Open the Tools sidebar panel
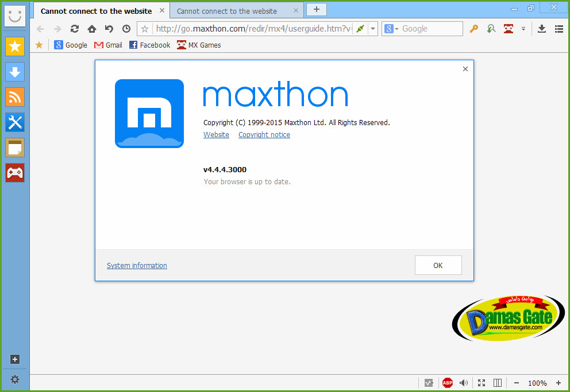 [15, 122]
